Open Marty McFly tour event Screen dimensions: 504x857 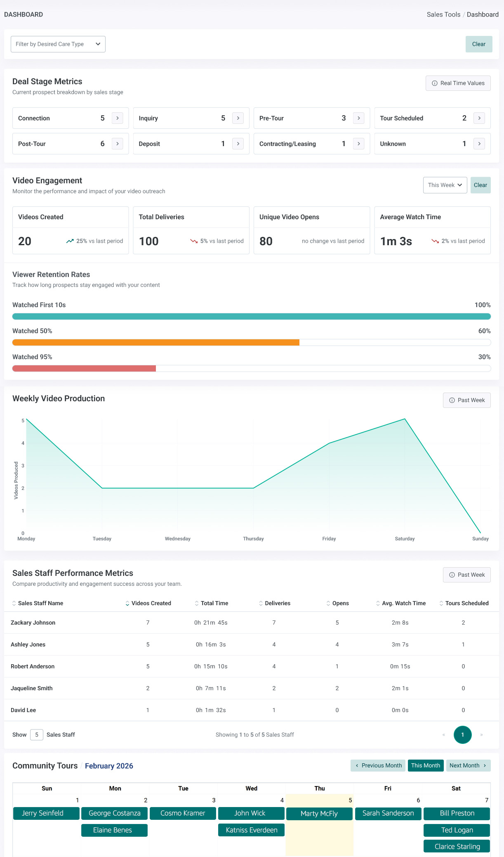[319, 814]
